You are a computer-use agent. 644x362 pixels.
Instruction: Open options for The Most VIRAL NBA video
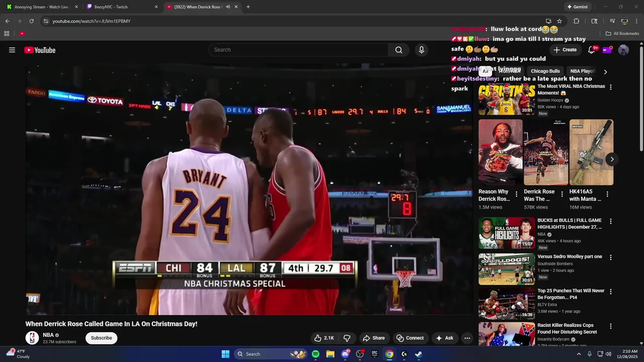tap(611, 87)
